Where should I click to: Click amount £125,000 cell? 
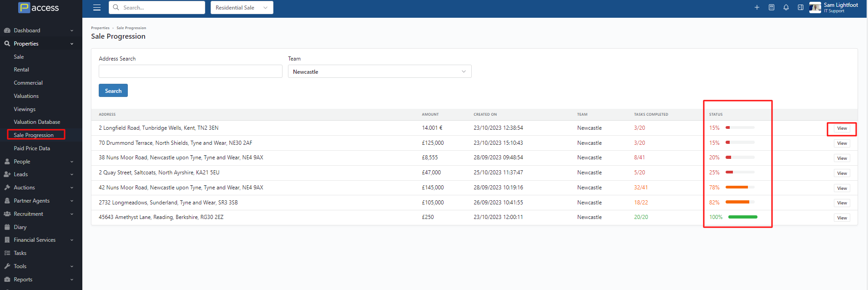pyautogui.click(x=433, y=143)
